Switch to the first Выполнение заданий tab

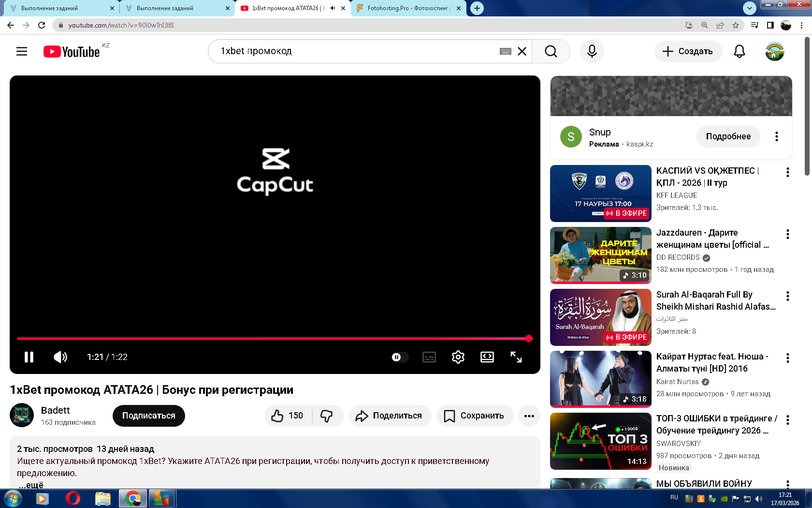click(x=60, y=8)
